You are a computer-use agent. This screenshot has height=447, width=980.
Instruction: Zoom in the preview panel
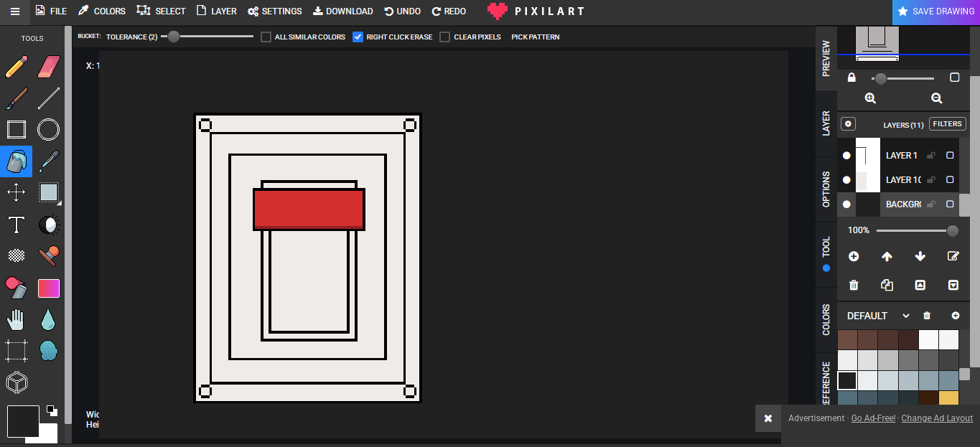870,98
